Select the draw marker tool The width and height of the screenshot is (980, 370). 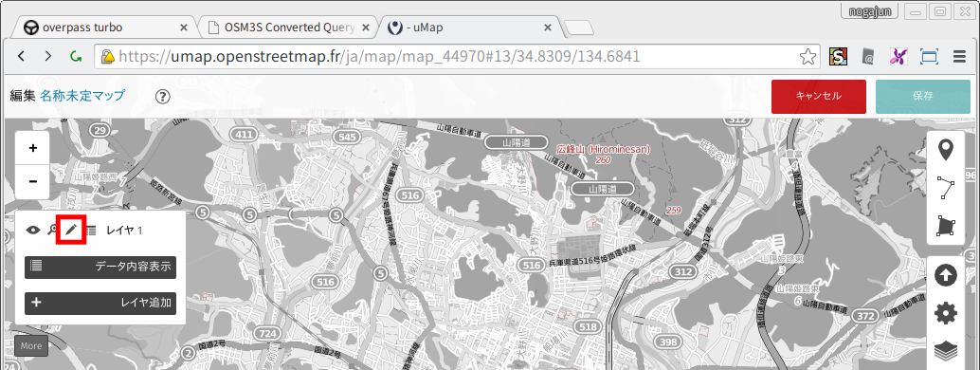946,150
